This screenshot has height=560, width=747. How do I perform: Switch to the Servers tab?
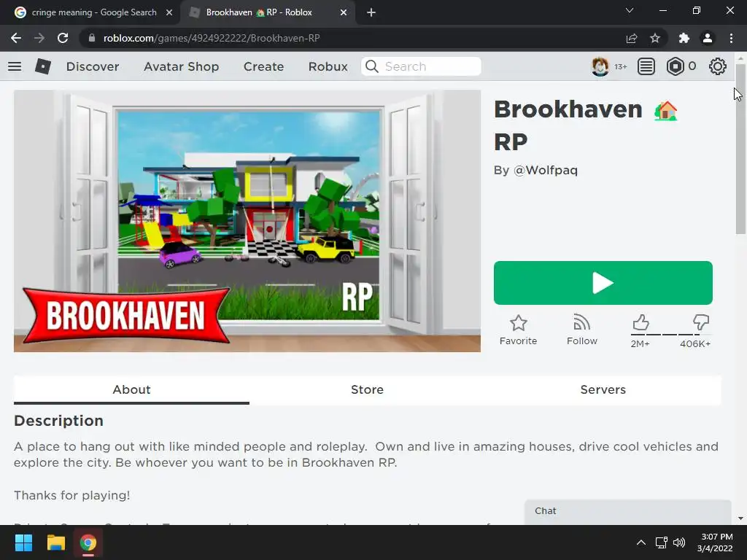[x=603, y=389]
